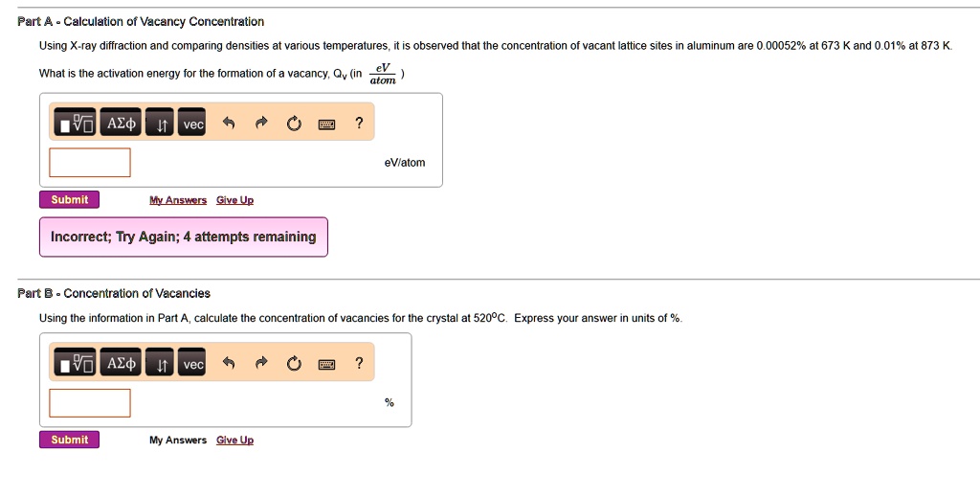This screenshot has height=497, width=980.
Task: Click Give Up link under Part B
Action: [x=235, y=441]
